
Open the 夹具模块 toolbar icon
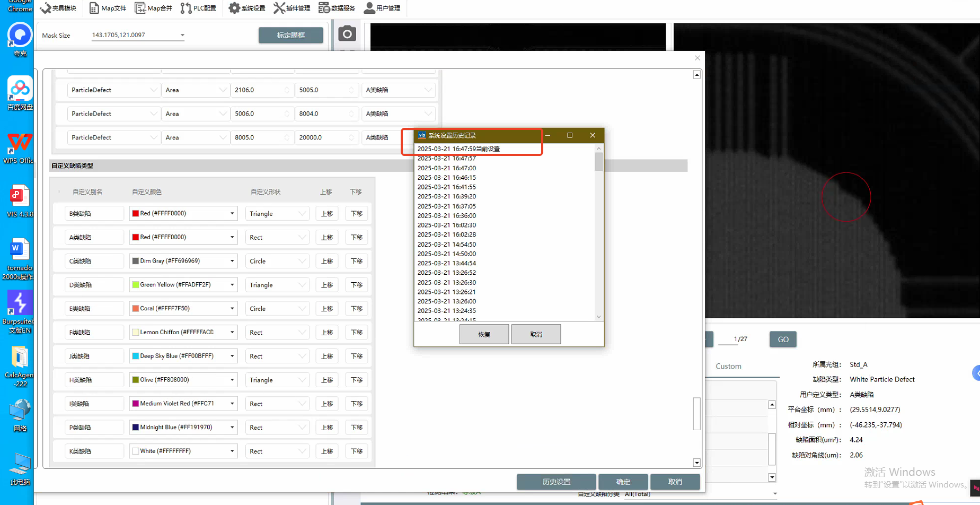pos(58,8)
